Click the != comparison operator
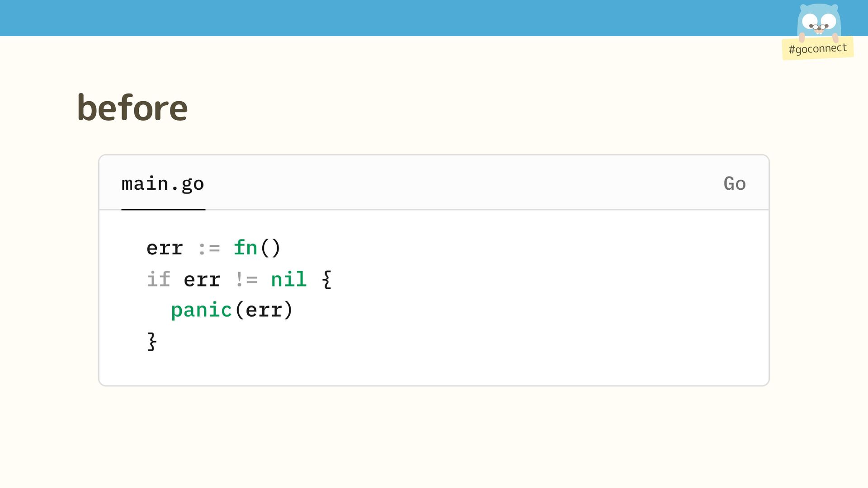The image size is (868, 488). click(x=246, y=280)
